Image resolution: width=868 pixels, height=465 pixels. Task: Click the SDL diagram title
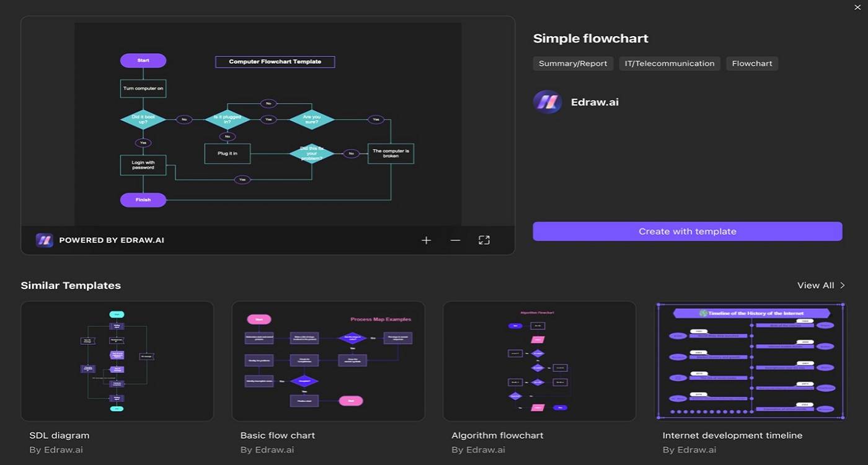click(x=60, y=435)
